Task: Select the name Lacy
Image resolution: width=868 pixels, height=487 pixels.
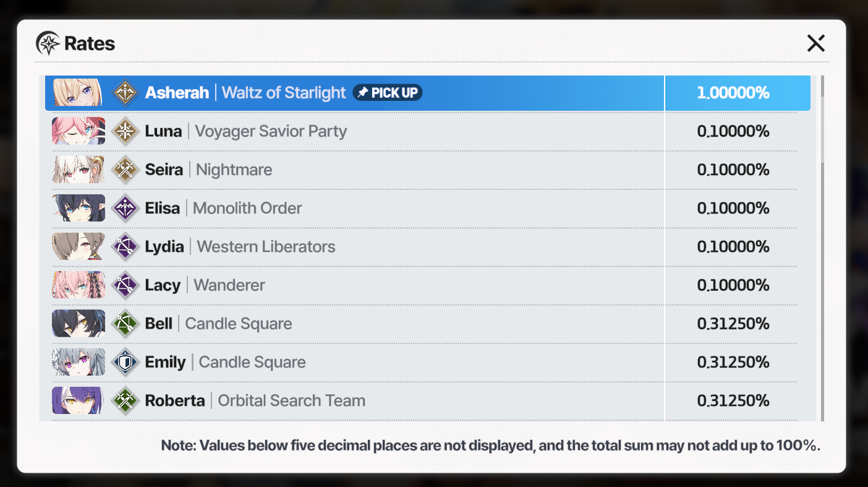Action: [x=163, y=285]
